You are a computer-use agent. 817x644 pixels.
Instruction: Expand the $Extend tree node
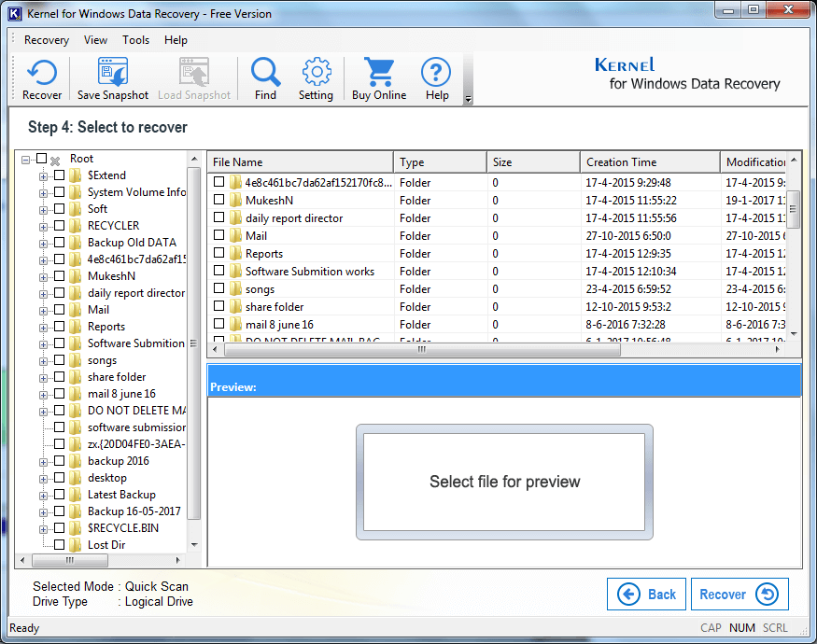click(43, 176)
